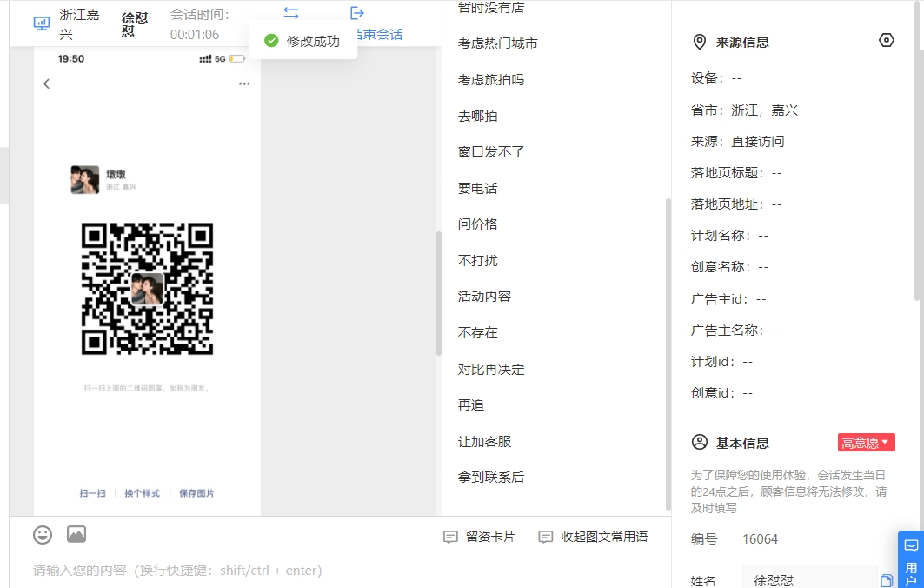Click the 设备 row in source info
This screenshot has height=588, width=924.
pos(716,78)
